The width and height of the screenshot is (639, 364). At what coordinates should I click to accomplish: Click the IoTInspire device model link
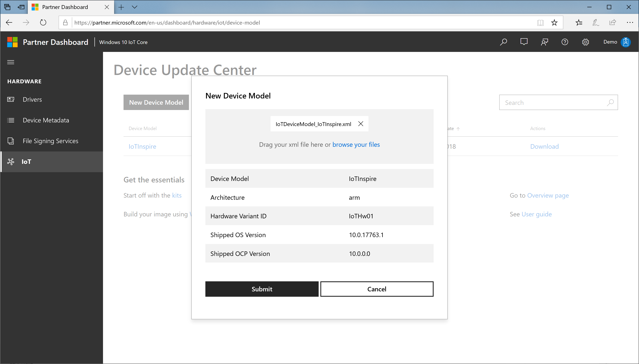(x=142, y=146)
